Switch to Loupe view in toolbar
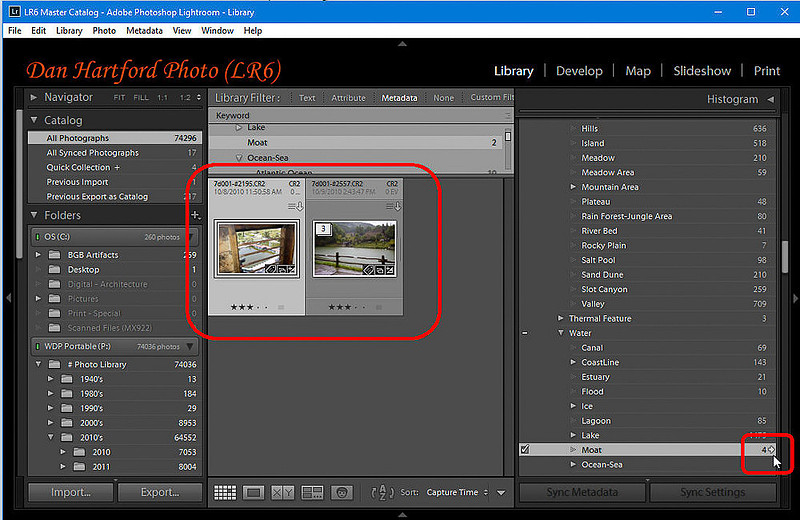 point(254,492)
